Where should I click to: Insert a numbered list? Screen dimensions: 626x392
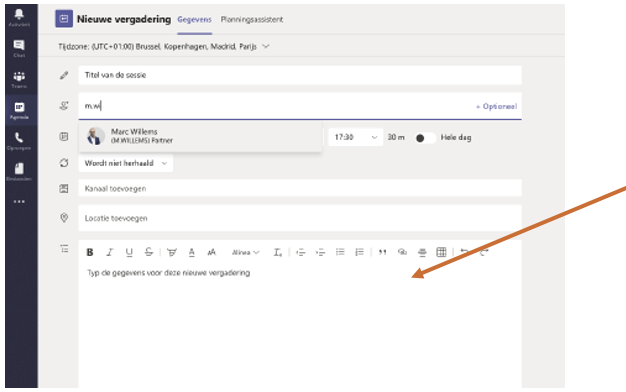359,252
